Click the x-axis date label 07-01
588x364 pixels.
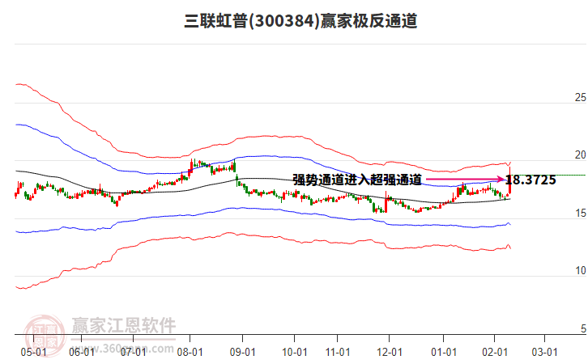coord(133,353)
